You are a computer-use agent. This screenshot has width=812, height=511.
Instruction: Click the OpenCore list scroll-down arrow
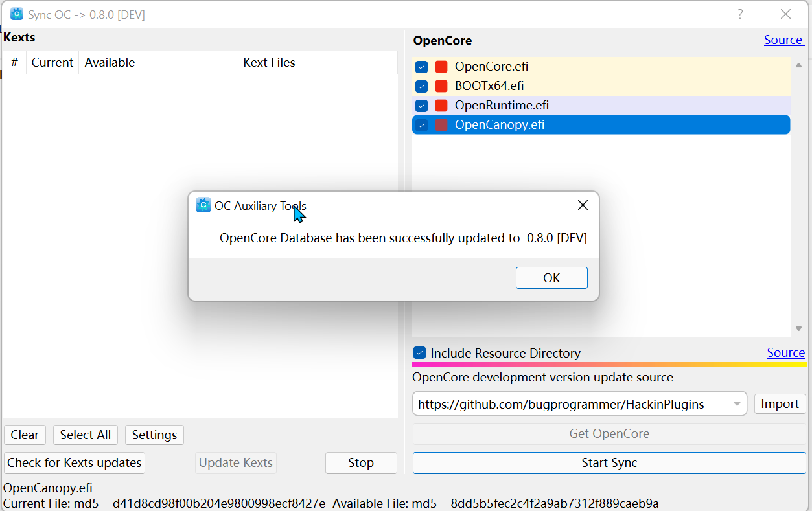798,329
